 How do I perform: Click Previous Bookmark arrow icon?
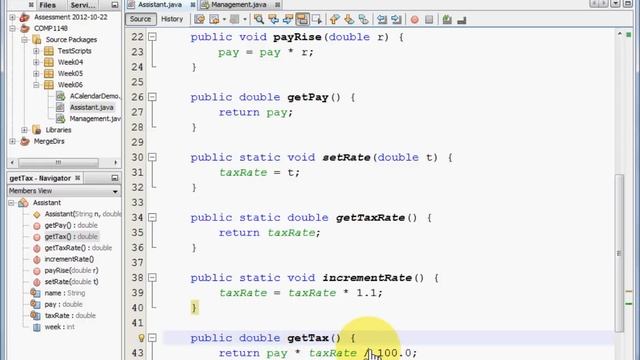(x=334, y=19)
